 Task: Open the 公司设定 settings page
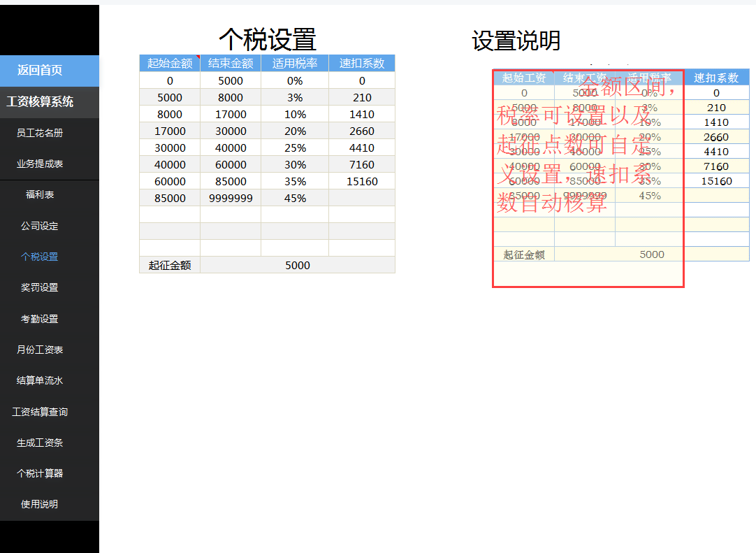coord(38,225)
